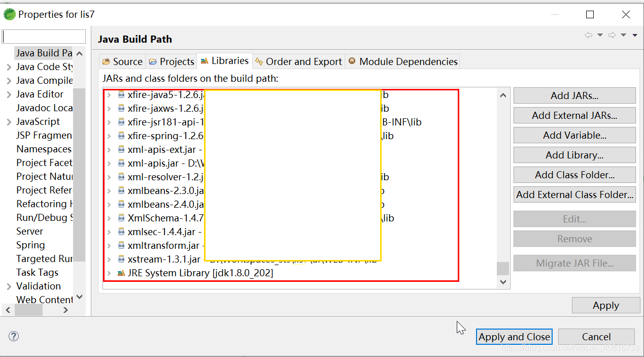Click Add External JARs... button
This screenshot has height=357, width=644.
[x=574, y=115]
